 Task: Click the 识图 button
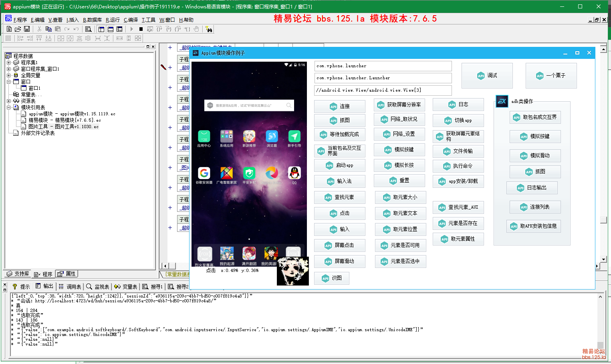tap(332, 278)
